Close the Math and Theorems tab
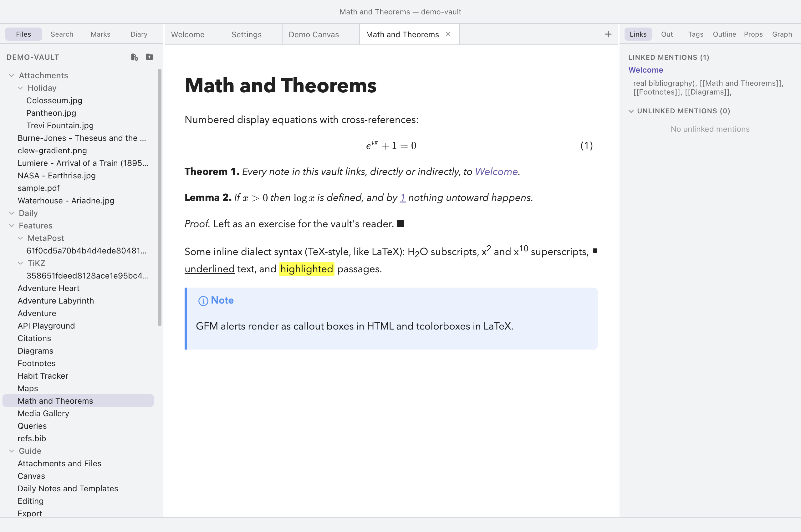801x532 pixels. click(x=448, y=34)
